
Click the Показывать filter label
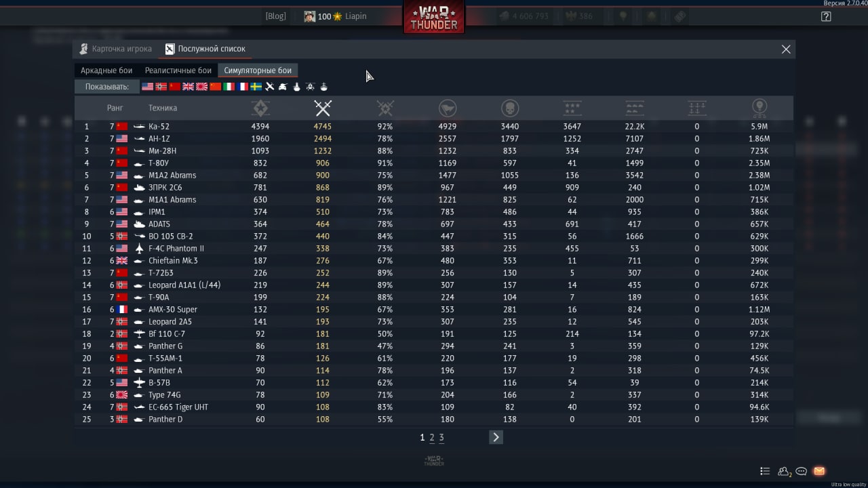pyautogui.click(x=106, y=87)
